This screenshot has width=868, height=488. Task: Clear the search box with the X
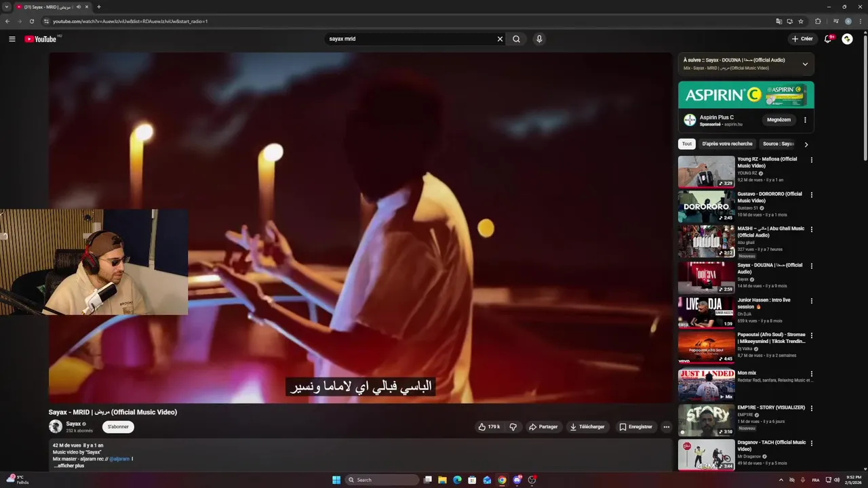[500, 39]
